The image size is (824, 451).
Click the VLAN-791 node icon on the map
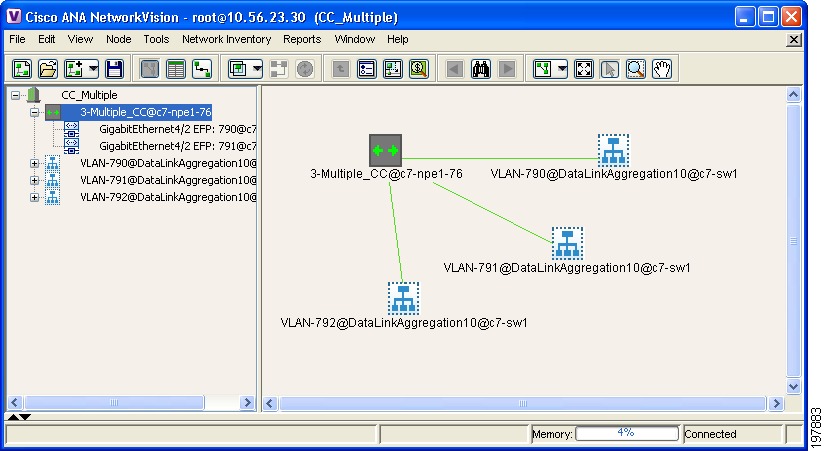(568, 243)
